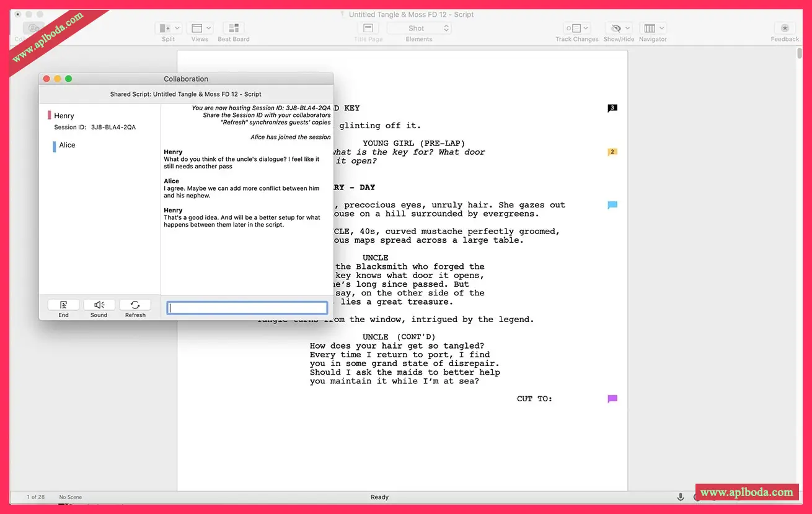Open the Title Page

coord(368,28)
